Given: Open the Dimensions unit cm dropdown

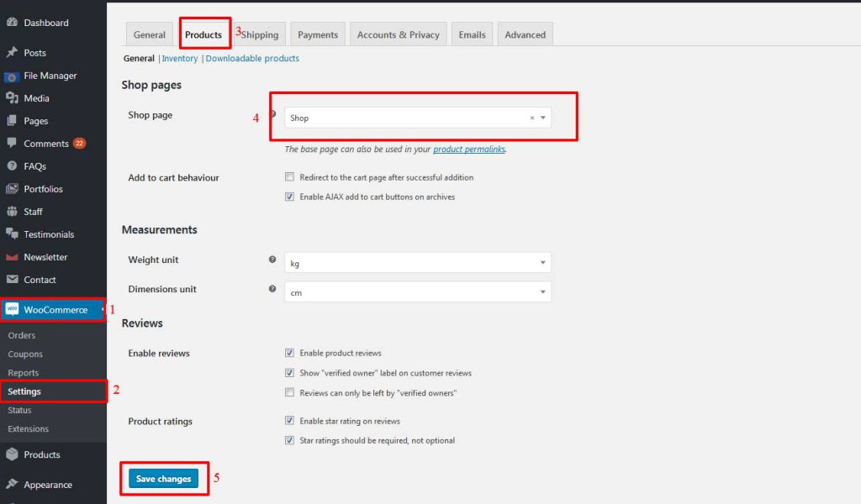Looking at the screenshot, I should click(417, 291).
